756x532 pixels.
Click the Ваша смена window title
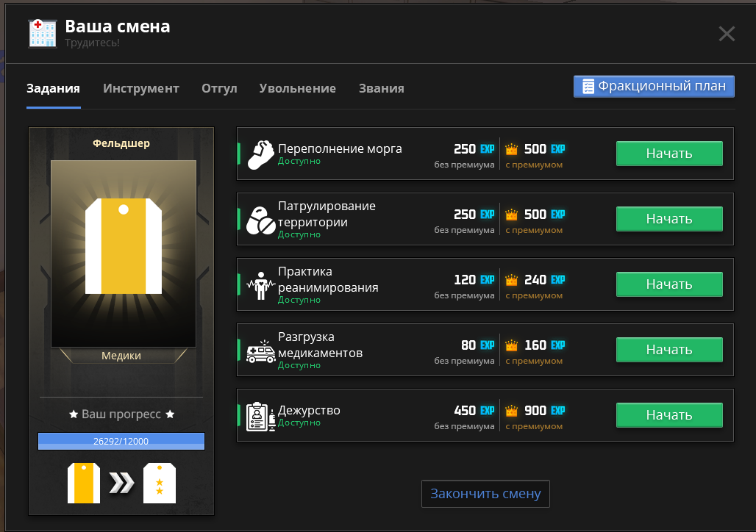pos(117,26)
